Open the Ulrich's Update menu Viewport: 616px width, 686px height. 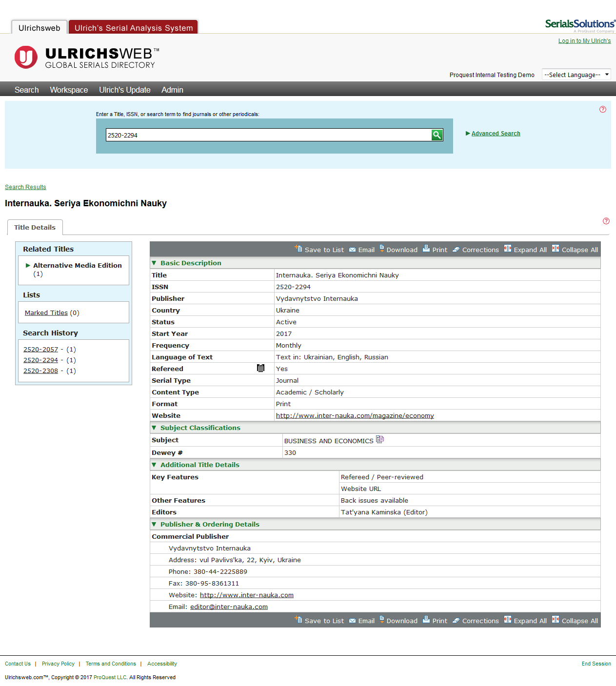[x=125, y=90]
